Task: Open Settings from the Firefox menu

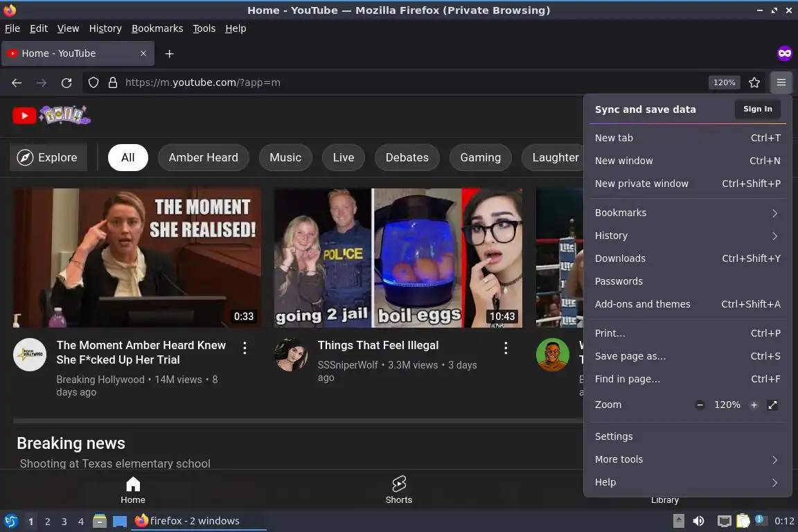Action: click(687, 436)
